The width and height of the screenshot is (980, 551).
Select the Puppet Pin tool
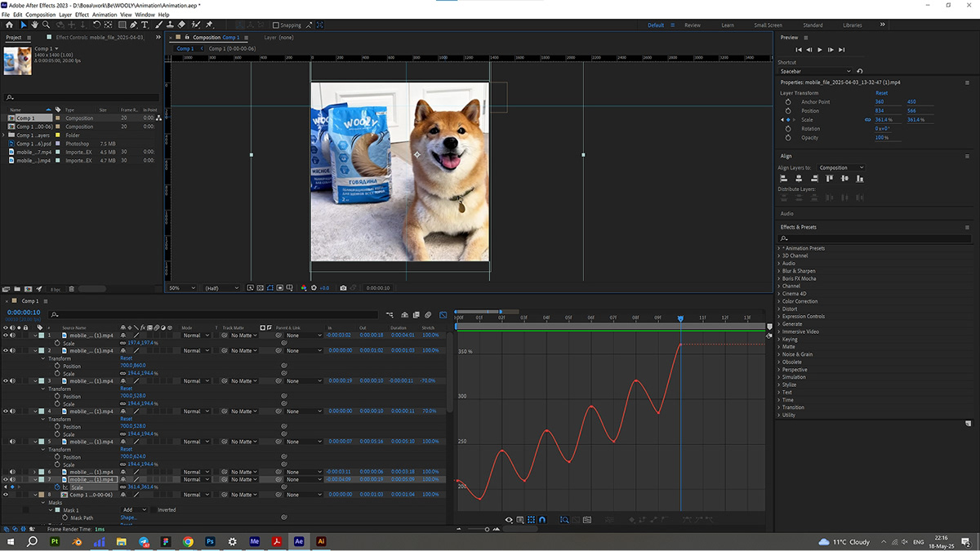click(x=209, y=25)
